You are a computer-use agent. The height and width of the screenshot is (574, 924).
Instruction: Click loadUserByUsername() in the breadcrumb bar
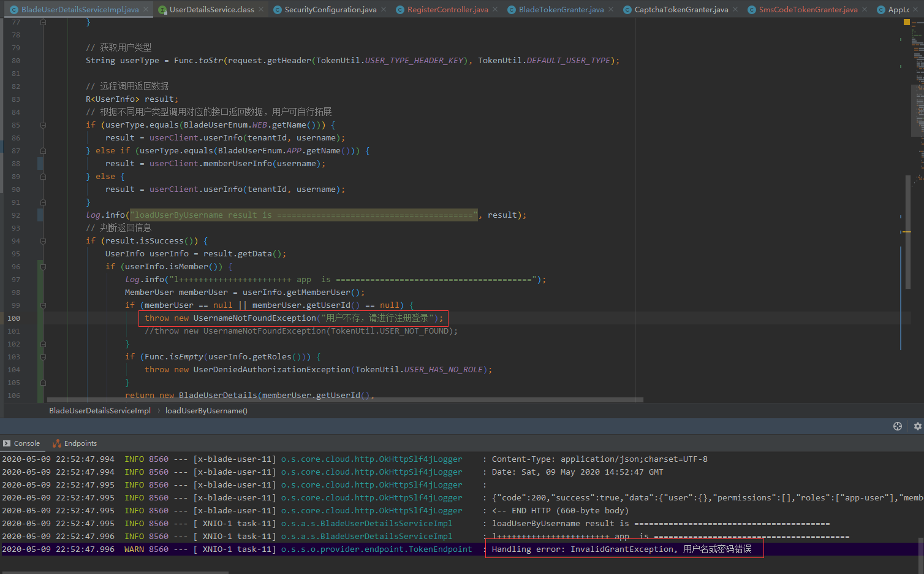[x=206, y=411]
